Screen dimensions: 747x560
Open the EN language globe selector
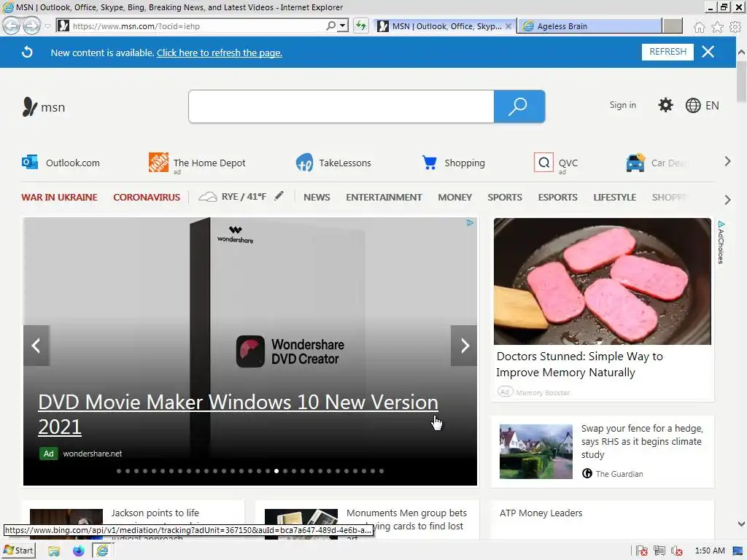click(x=703, y=105)
